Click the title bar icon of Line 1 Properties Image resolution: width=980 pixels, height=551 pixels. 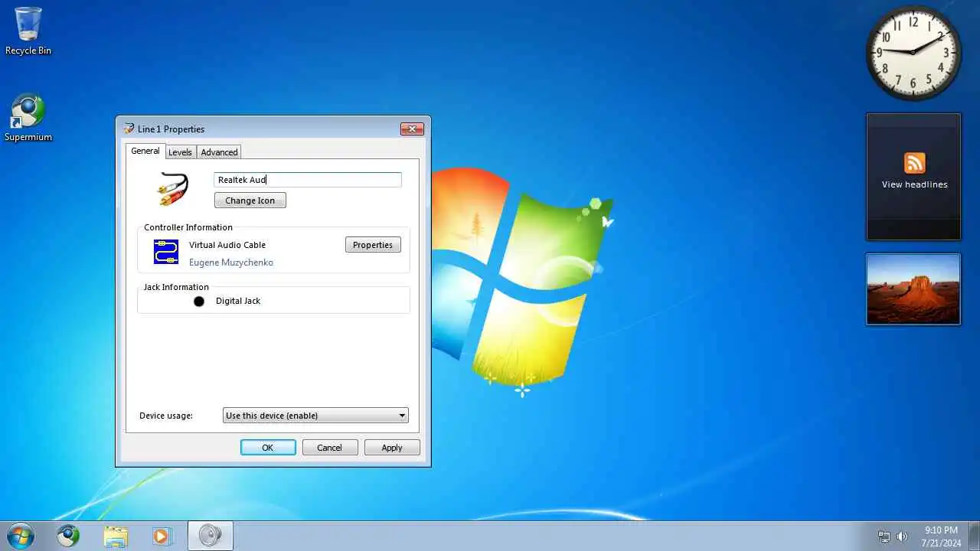pos(129,129)
